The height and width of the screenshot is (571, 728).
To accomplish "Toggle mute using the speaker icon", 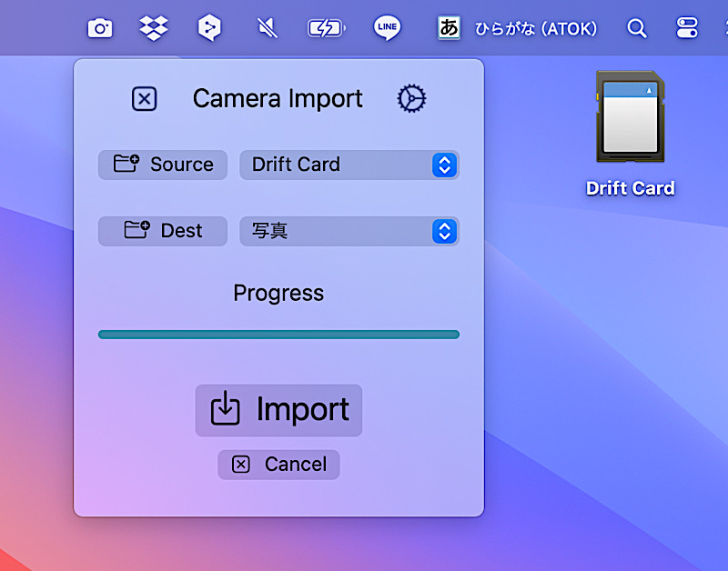I will (267, 27).
